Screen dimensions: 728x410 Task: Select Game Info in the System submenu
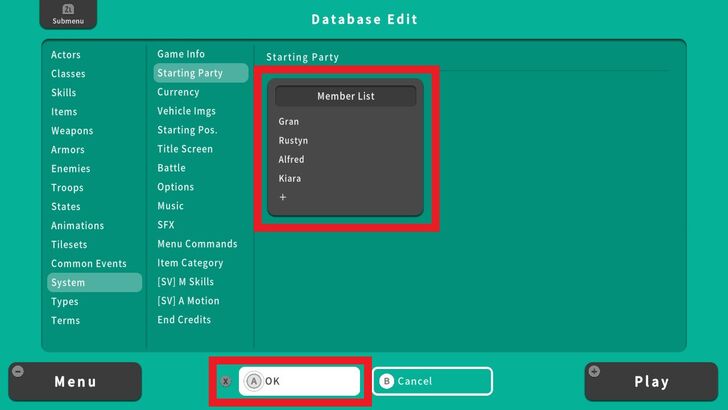(181, 54)
